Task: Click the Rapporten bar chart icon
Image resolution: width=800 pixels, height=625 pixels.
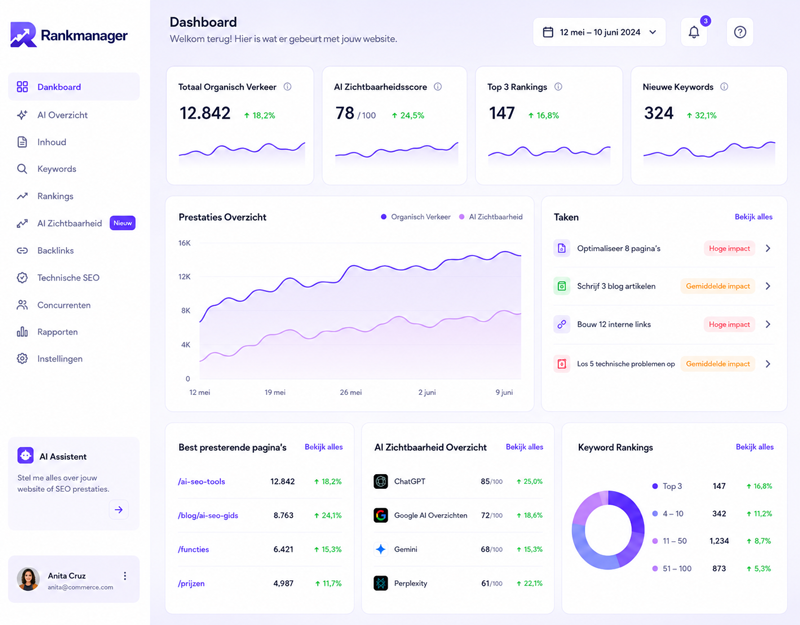Action: click(x=22, y=332)
